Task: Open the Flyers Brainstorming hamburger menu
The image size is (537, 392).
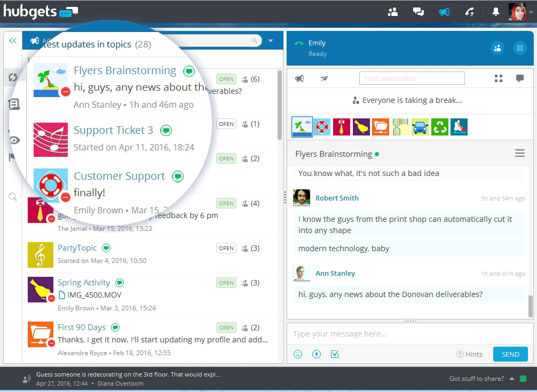Action: pyautogui.click(x=520, y=153)
